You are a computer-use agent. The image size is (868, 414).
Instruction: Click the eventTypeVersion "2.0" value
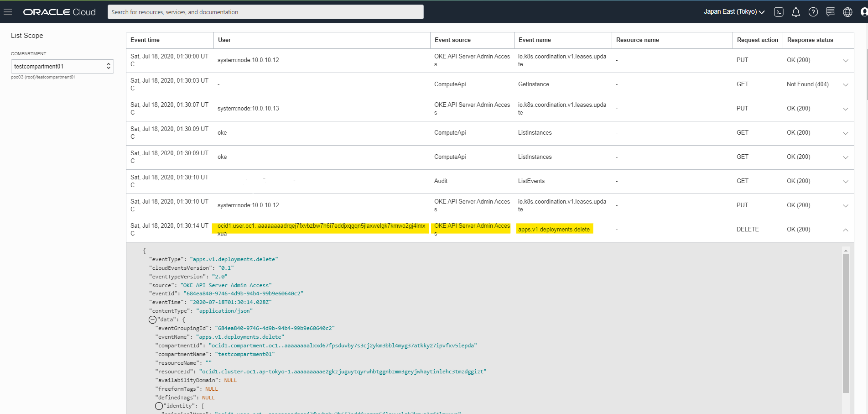pos(219,277)
